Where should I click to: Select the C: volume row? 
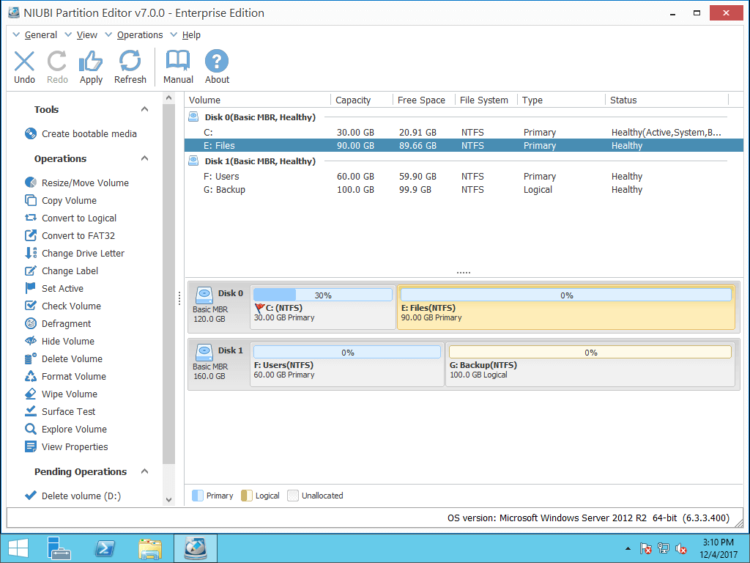click(463, 132)
